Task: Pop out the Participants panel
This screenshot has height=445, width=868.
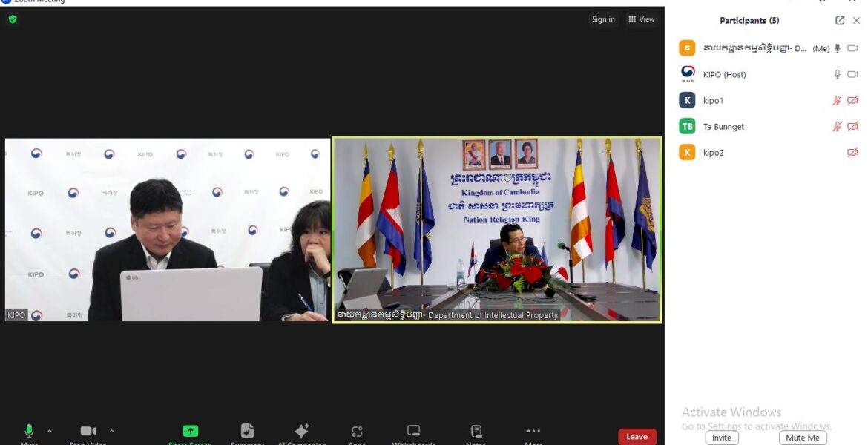Action: pyautogui.click(x=840, y=21)
